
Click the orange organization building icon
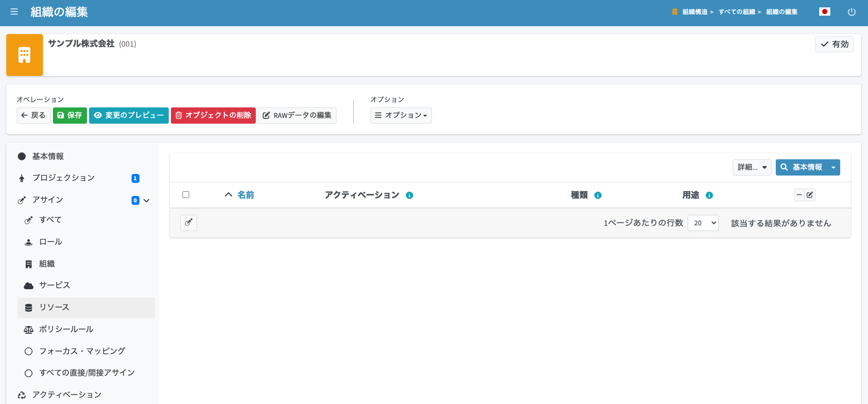[25, 55]
